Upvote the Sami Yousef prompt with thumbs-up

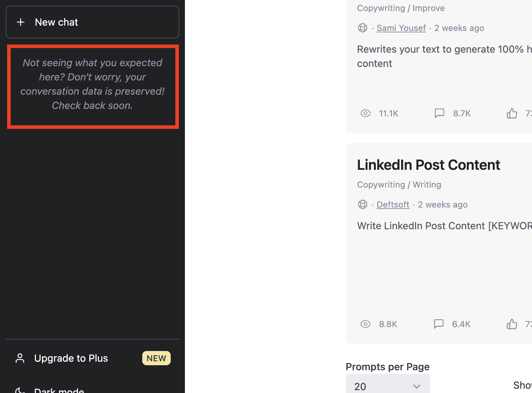[512, 113]
